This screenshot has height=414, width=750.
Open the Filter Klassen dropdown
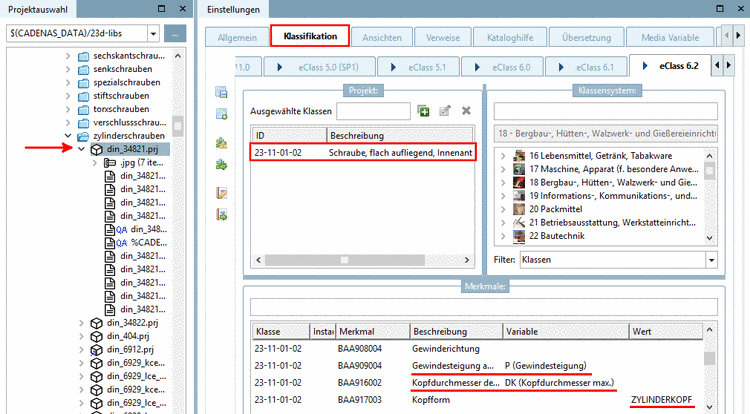(712, 260)
